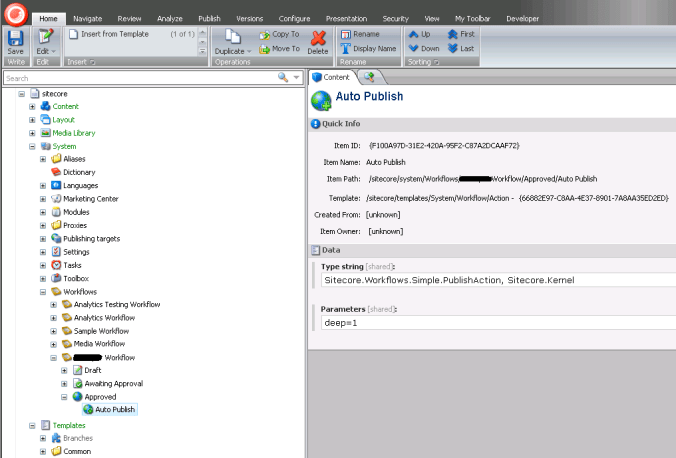Collapse the System tree node

[32, 146]
